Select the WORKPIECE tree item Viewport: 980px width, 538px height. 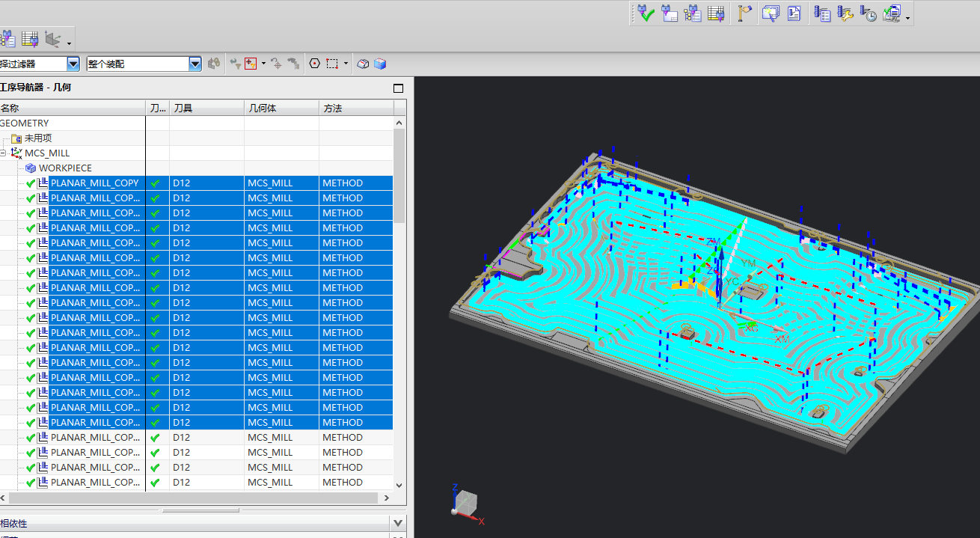tap(65, 168)
